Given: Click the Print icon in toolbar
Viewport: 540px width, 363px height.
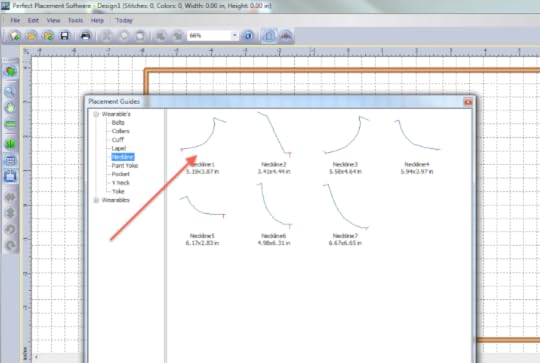Looking at the screenshot, I should (85, 35).
